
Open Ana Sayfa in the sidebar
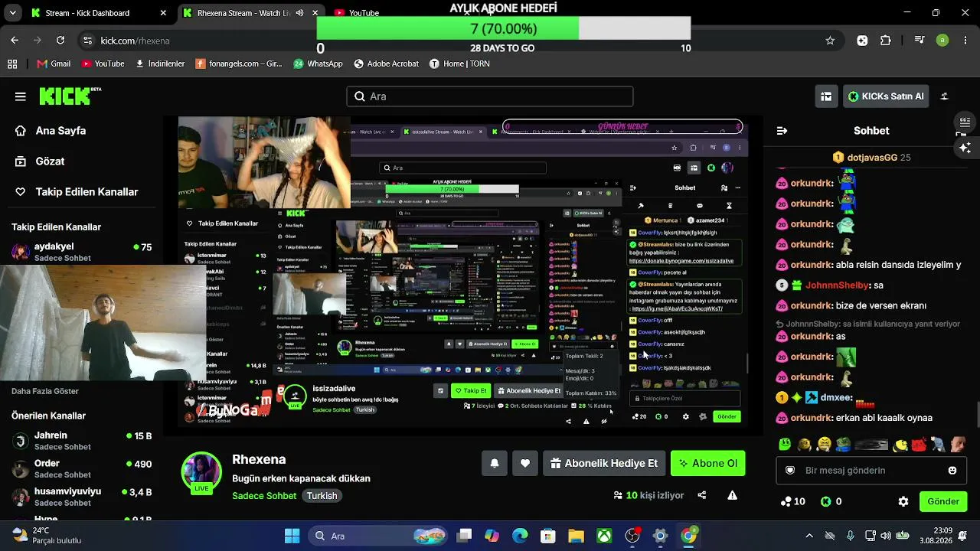coord(51,131)
